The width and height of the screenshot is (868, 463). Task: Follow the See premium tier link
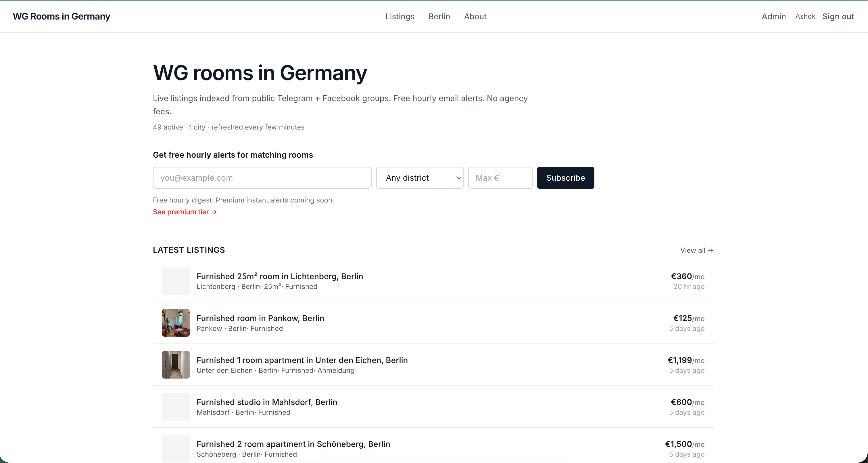pos(185,212)
